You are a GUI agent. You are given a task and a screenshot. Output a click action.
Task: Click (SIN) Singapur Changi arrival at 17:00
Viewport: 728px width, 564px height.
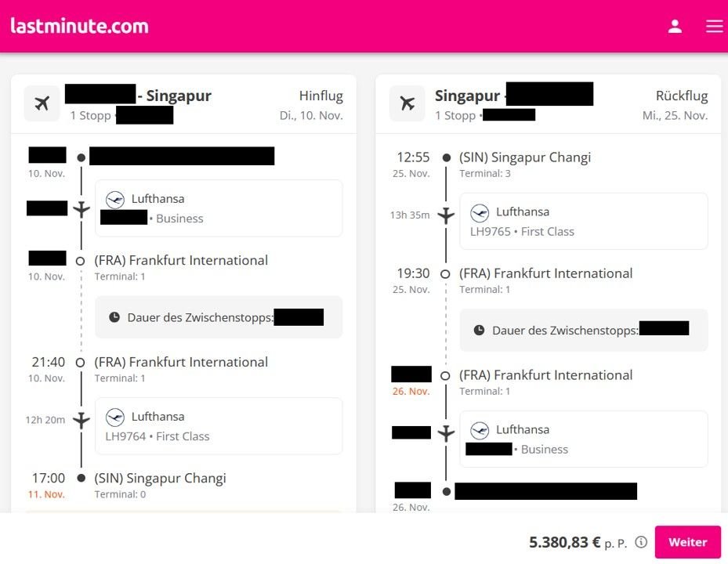(x=160, y=478)
